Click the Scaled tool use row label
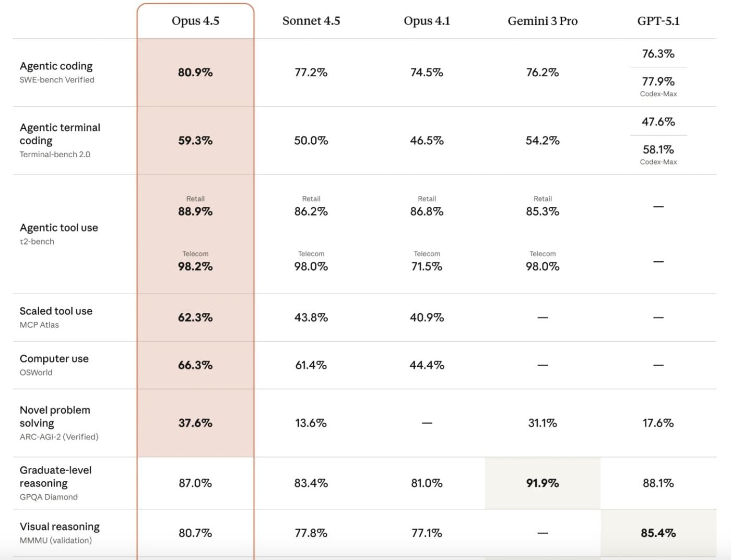The height and width of the screenshot is (560, 731). [56, 311]
